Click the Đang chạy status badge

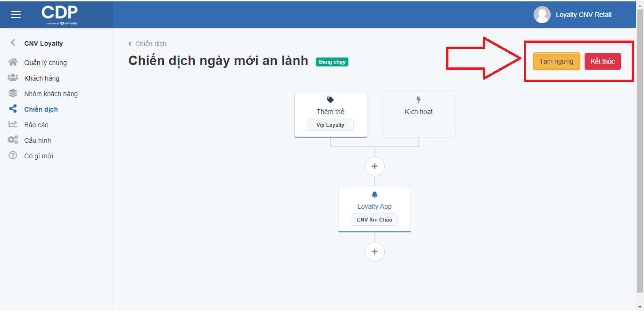(332, 62)
